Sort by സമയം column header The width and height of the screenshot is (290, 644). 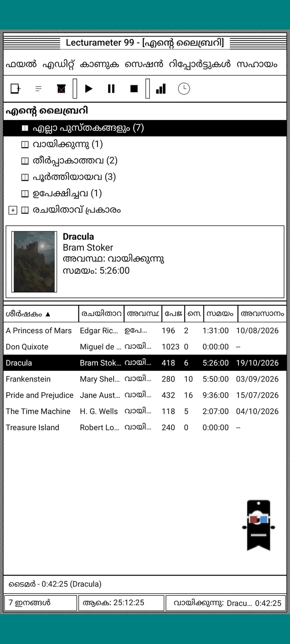pos(221,314)
